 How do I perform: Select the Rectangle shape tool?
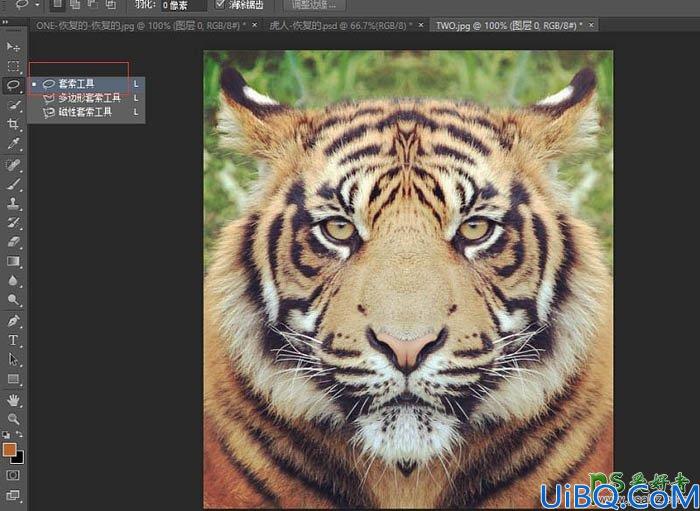(13, 379)
